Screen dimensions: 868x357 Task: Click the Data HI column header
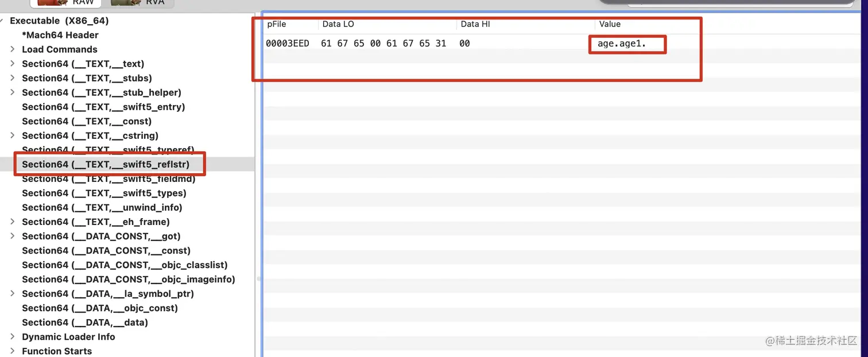tap(475, 24)
